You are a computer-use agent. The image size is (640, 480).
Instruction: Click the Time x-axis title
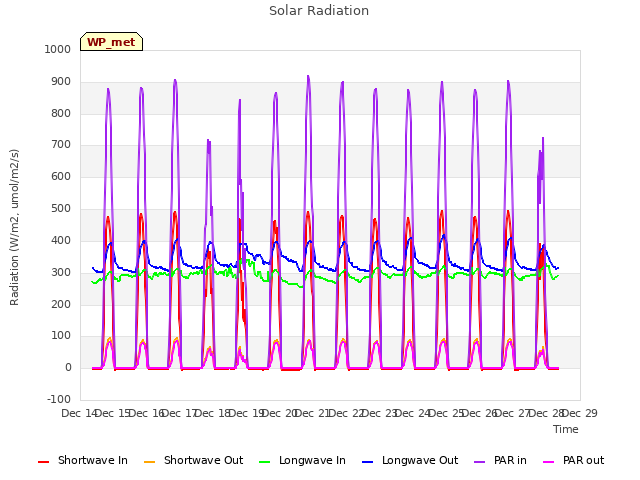(x=566, y=429)
